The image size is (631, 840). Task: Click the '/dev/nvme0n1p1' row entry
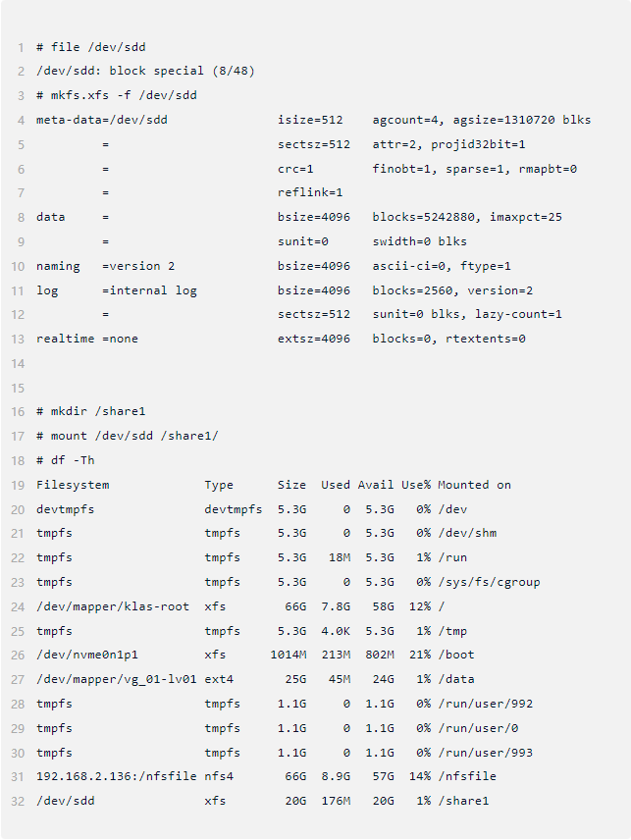pos(87,655)
